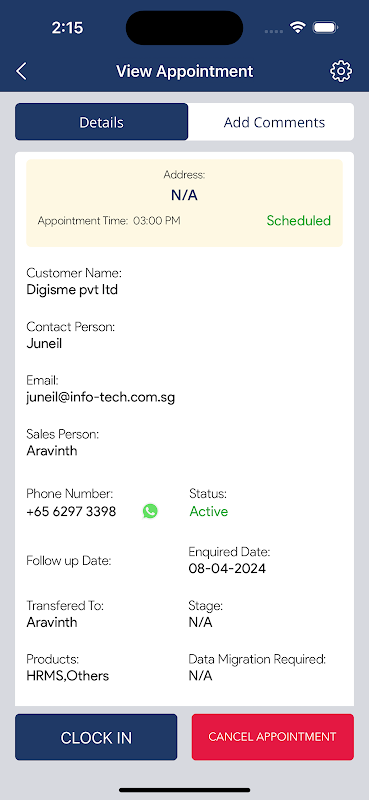Tap the Address N/A field
The image size is (369, 800).
[x=184, y=195]
